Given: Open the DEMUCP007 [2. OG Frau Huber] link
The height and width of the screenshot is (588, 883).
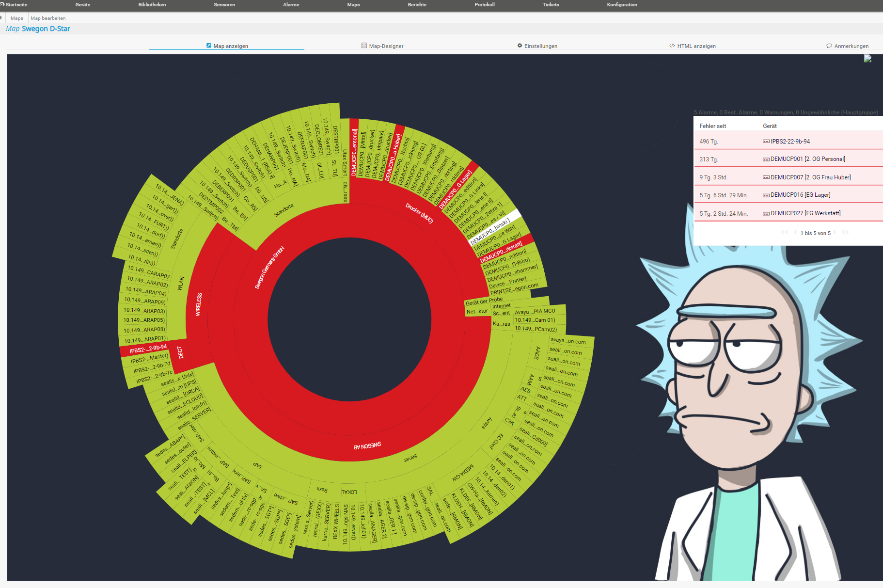Looking at the screenshot, I should [x=810, y=177].
